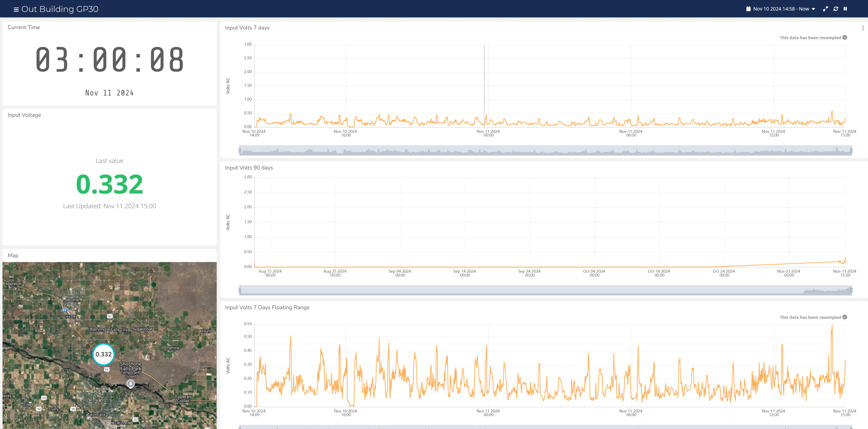Click the left handle of 90 days range slider
868x429 pixels.
pos(240,290)
